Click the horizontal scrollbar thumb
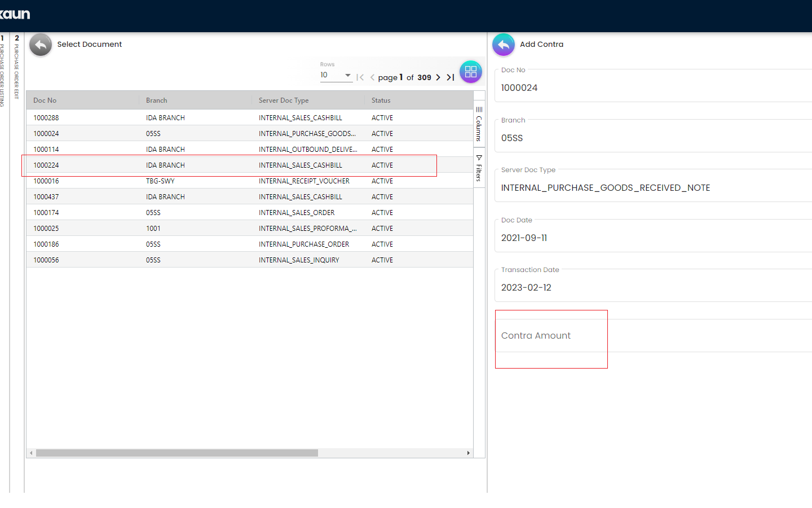This screenshot has width=812, height=508. tap(177, 453)
